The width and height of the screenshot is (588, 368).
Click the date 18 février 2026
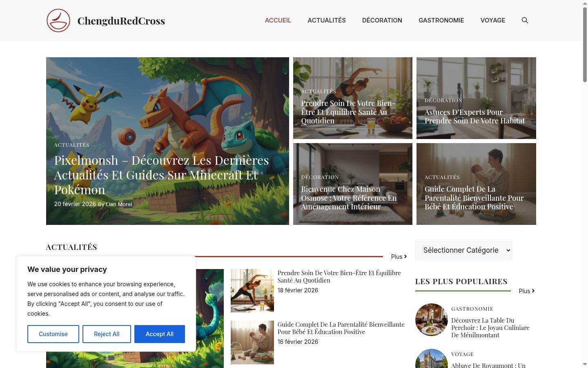pos(298,290)
